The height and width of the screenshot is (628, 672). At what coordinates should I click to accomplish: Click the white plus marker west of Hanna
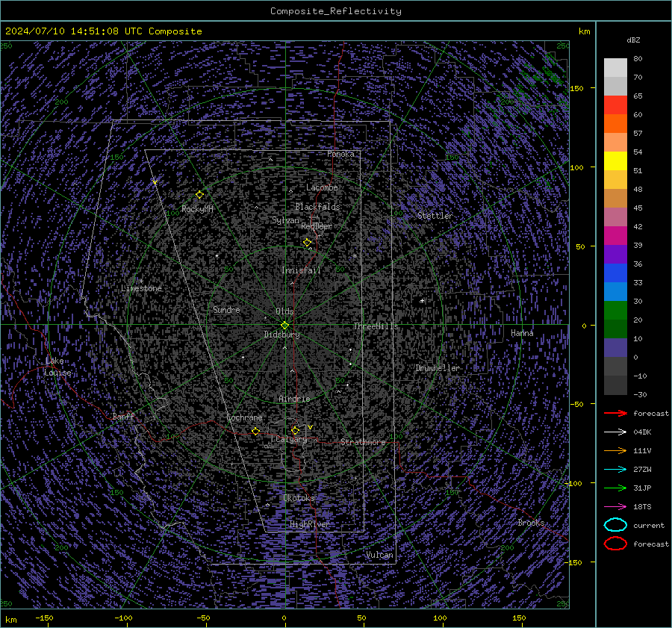point(422,300)
